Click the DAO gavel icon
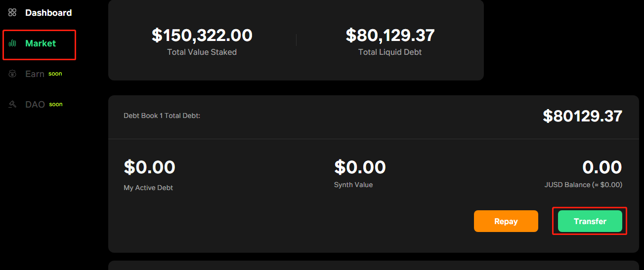The height and width of the screenshot is (270, 644). pos(13,105)
